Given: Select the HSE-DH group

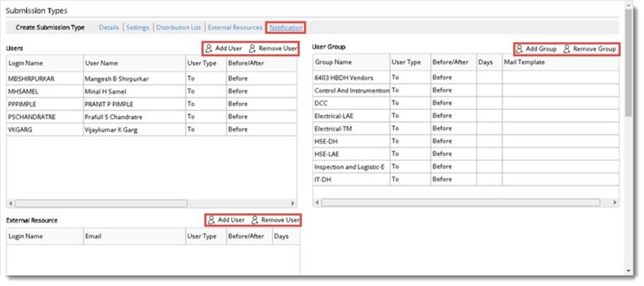Looking at the screenshot, I should (x=466, y=141).
